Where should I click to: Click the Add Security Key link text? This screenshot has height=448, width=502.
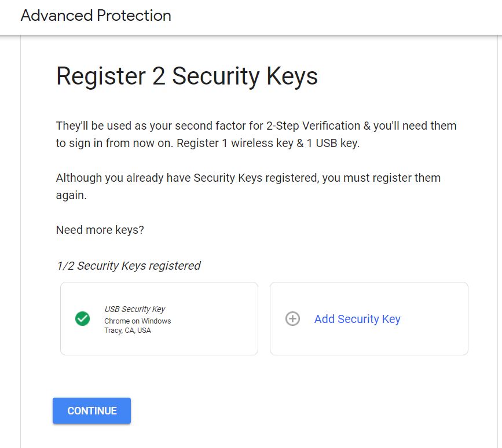(357, 319)
